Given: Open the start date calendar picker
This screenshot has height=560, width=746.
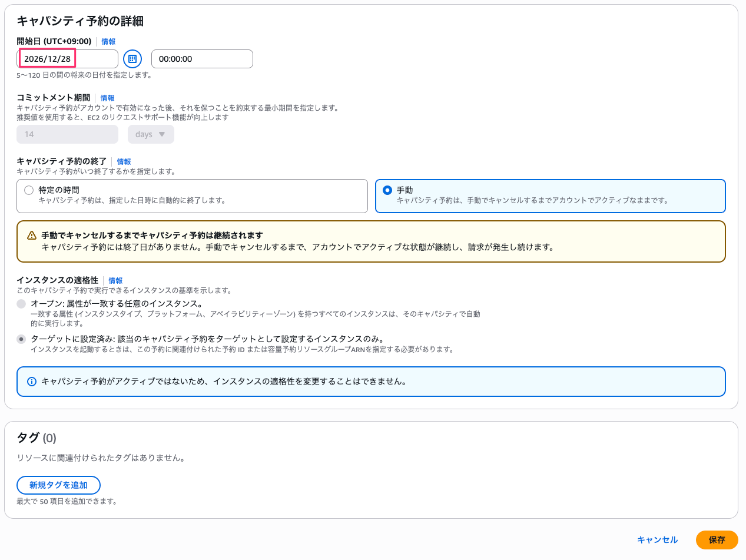Looking at the screenshot, I should point(132,59).
